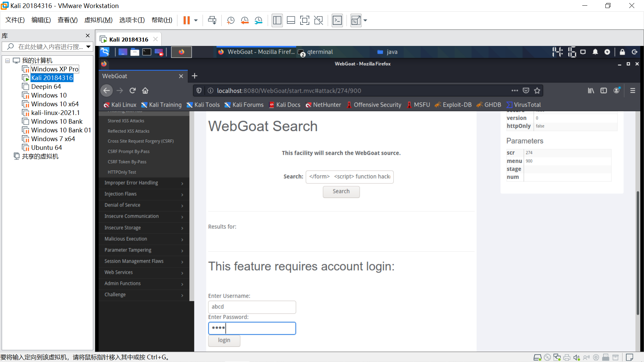The image size is (644, 362).
Task: Click the VMware pause virtual machine icon
Action: click(186, 20)
